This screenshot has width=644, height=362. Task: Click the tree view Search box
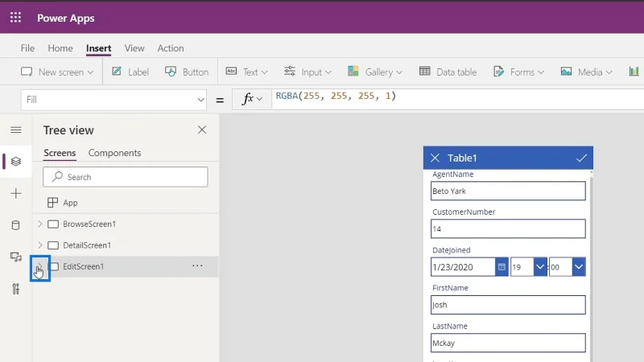click(x=126, y=177)
